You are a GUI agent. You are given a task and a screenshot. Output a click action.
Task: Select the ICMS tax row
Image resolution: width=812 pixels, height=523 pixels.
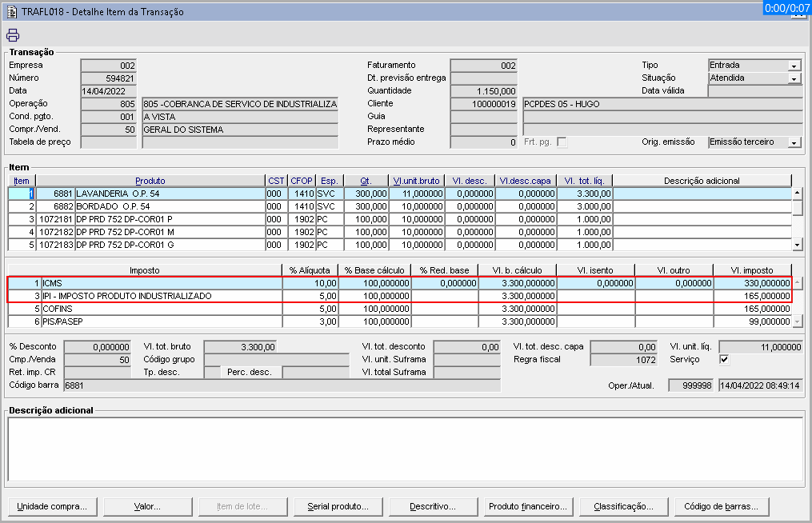(x=400, y=283)
